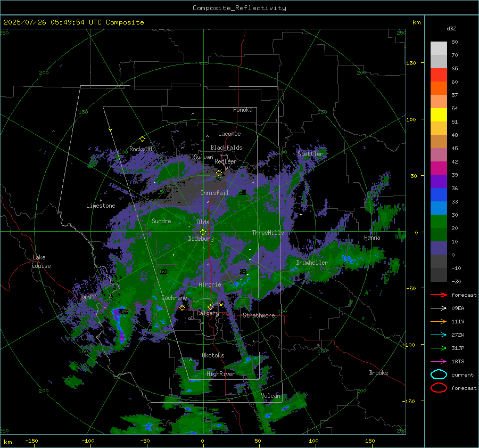Click the Strathmore city label

tap(259, 315)
